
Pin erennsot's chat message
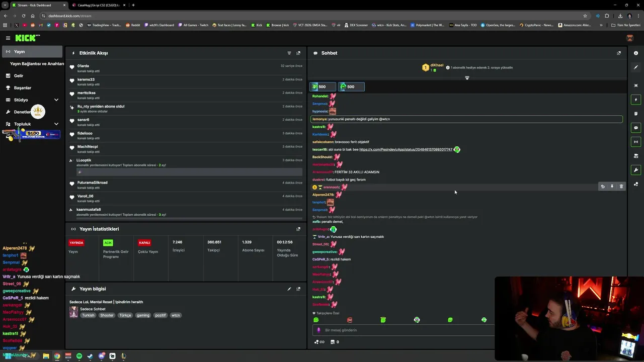(x=612, y=187)
